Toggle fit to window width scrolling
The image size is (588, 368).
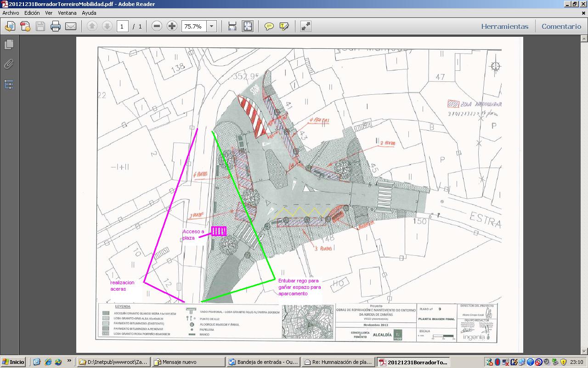pyautogui.click(x=232, y=26)
